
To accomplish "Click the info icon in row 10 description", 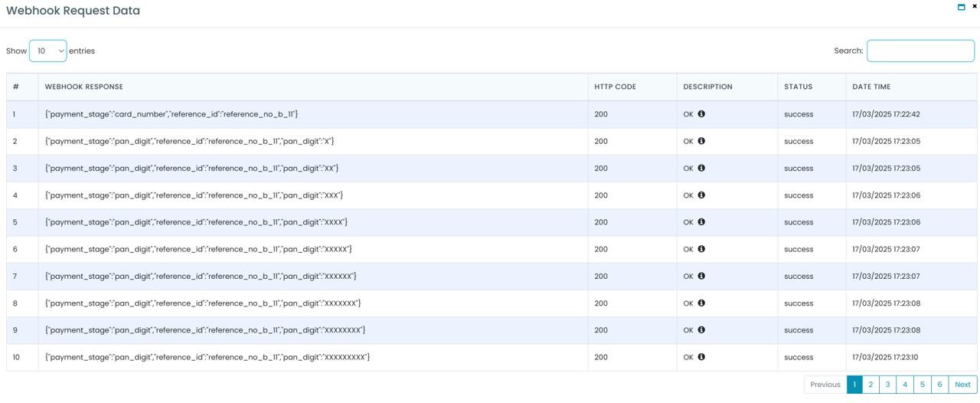I will [x=701, y=357].
